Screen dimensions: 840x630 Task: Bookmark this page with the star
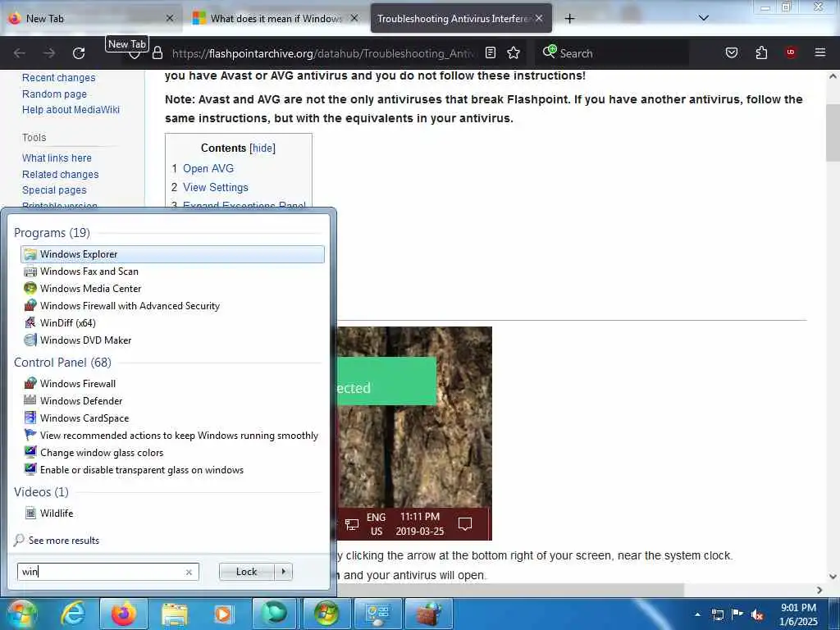click(514, 52)
